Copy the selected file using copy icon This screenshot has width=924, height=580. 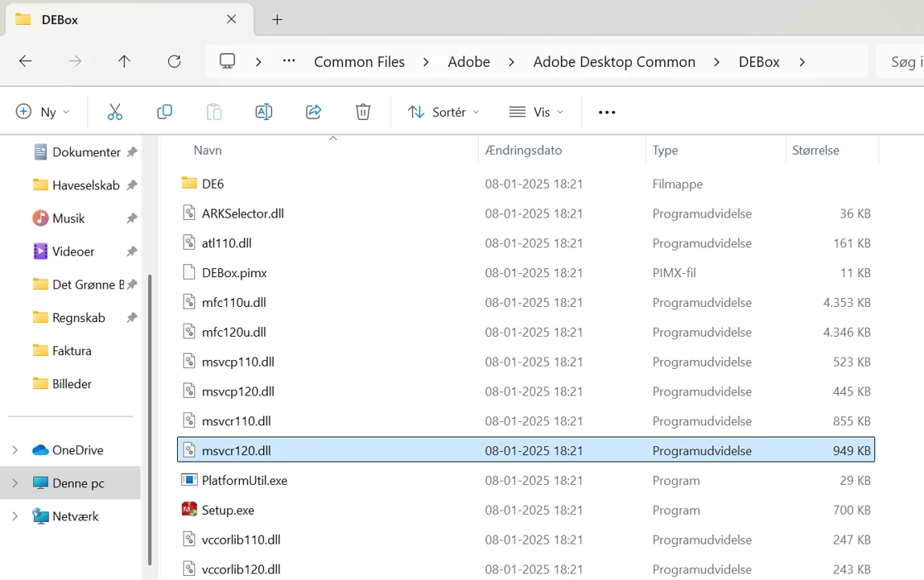point(164,111)
